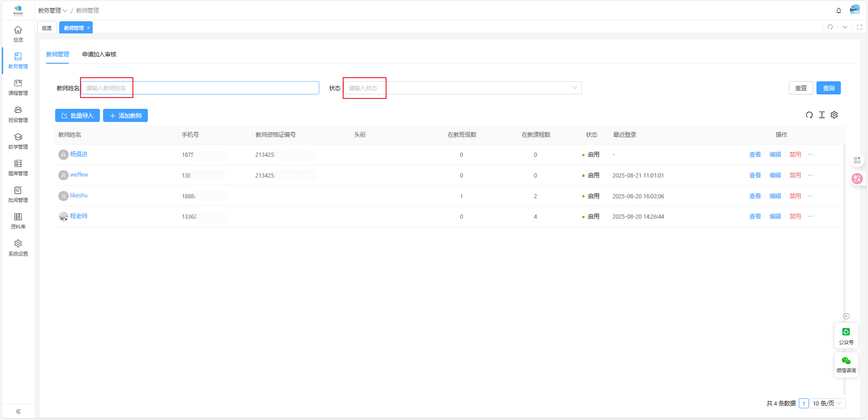The width and height of the screenshot is (868, 420).
Task: Open 课程管理 in the sidebar
Action: pyautogui.click(x=18, y=88)
